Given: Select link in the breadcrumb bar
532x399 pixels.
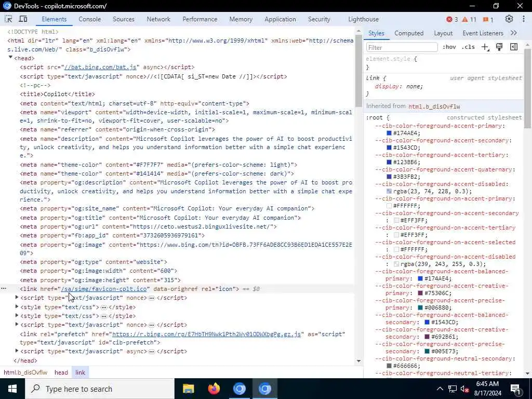Looking at the screenshot, I should pos(80,373).
